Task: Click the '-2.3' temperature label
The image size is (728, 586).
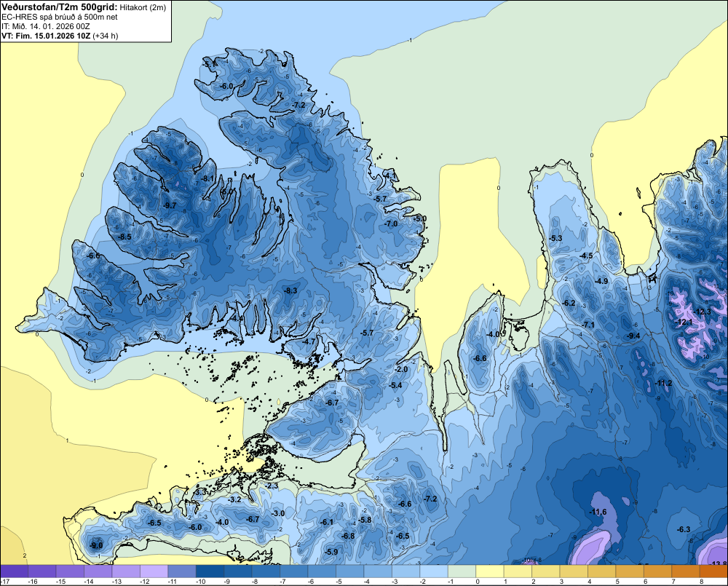Action: click(271, 486)
